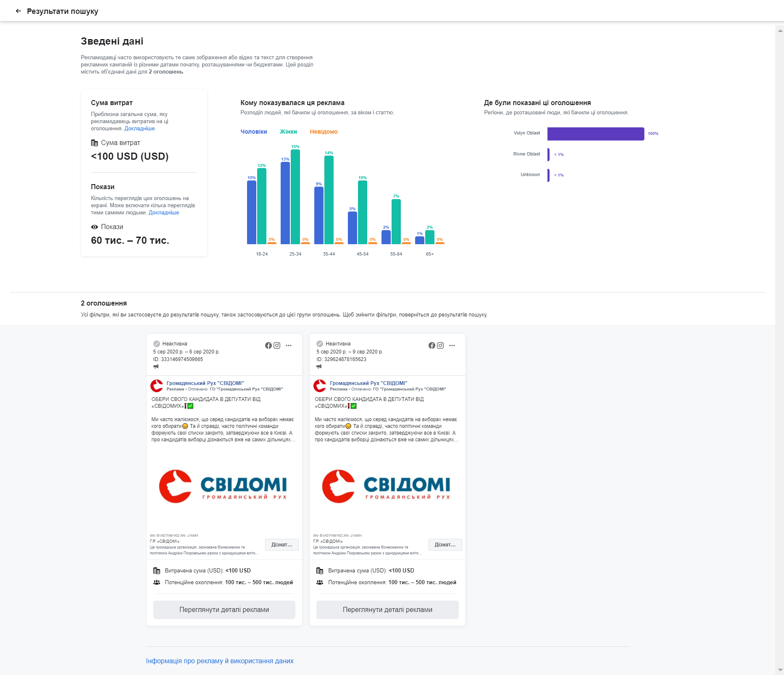Open Інформація про рекламу й використання даних

(220, 661)
